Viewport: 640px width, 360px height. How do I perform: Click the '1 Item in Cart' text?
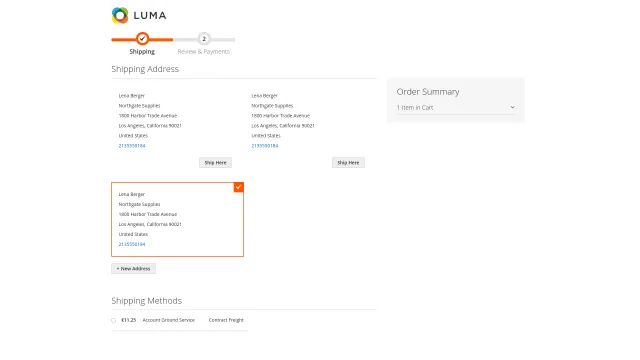point(415,107)
